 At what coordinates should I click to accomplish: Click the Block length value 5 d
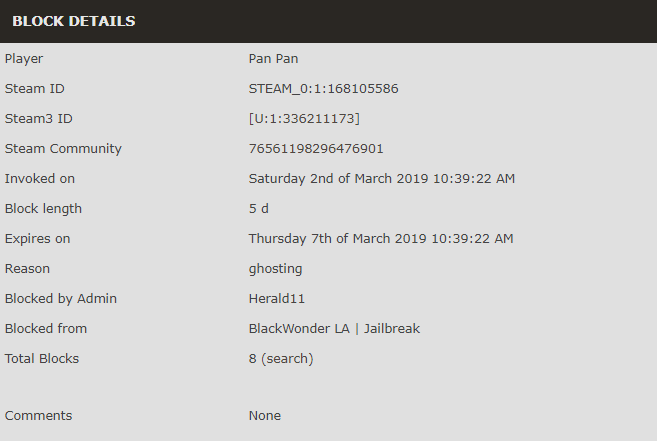[x=259, y=209]
